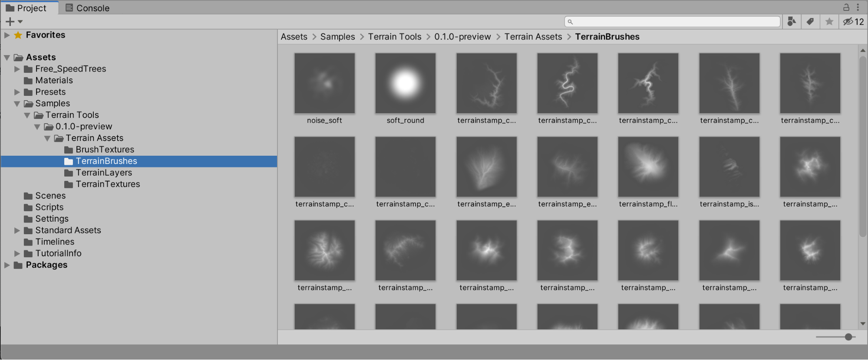868x360 pixels.
Task: Click the icon size slider handle
Action: pos(848,337)
